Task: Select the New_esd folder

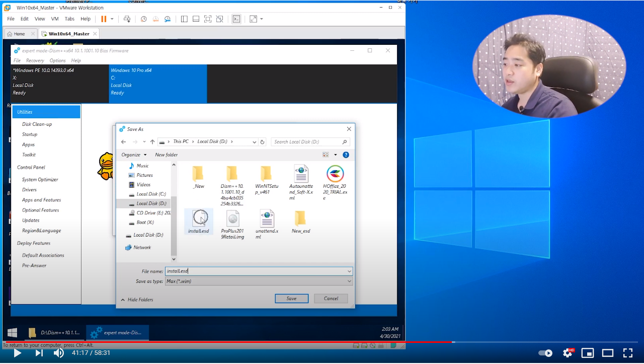Action: pos(301,222)
